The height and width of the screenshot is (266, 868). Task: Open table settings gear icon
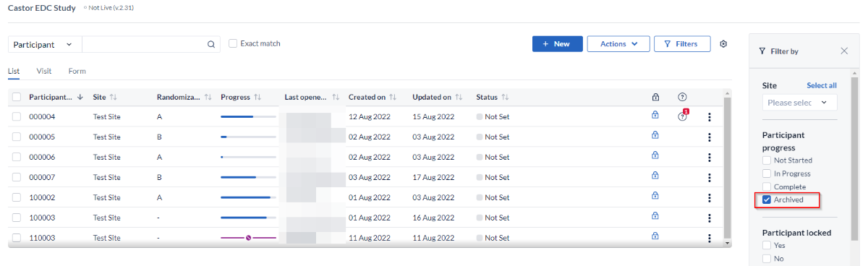pyautogui.click(x=723, y=44)
